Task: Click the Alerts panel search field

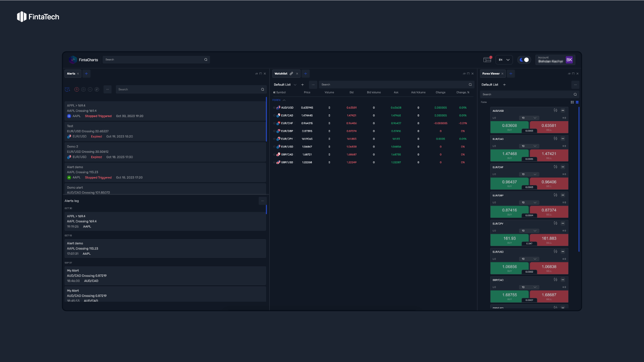Action: tap(191, 89)
